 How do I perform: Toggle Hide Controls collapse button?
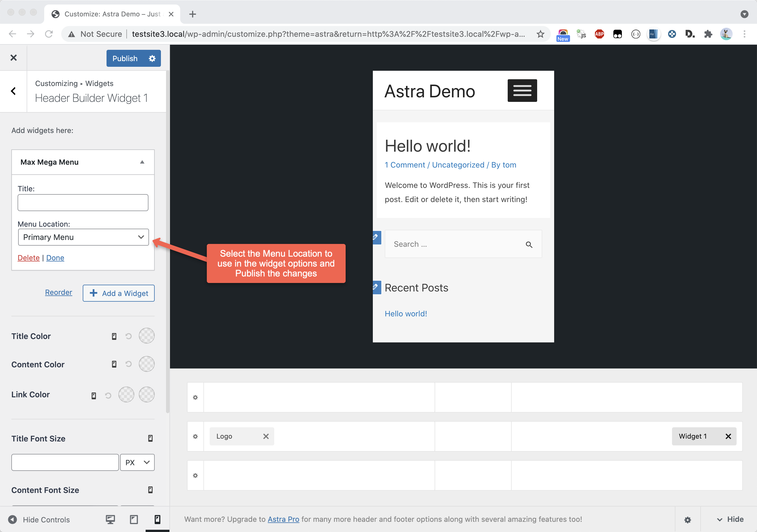pos(12,520)
